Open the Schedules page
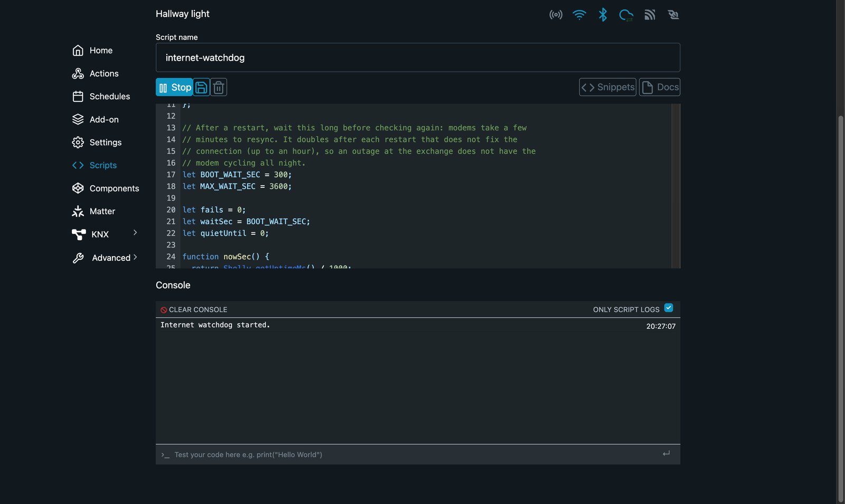The width and height of the screenshot is (845, 504). coord(110,97)
